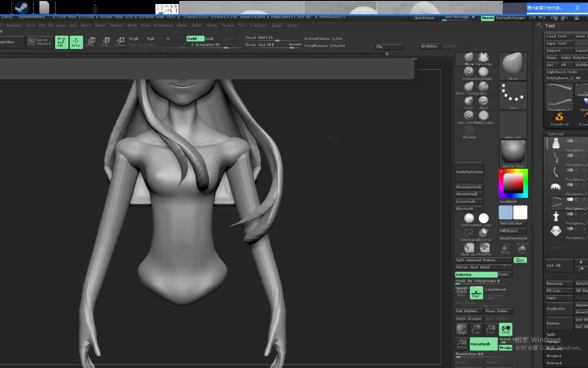
Task: Disable the Zadd mode toggle
Action: point(195,39)
